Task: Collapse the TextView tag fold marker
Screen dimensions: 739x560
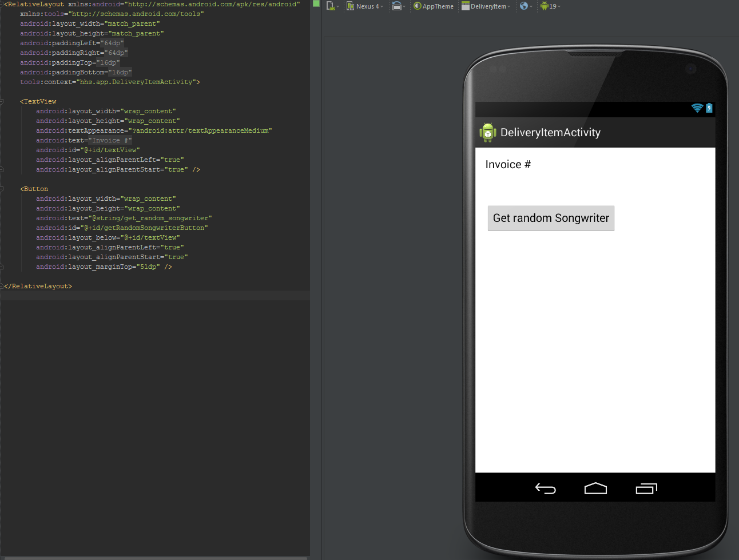Action: 2,102
